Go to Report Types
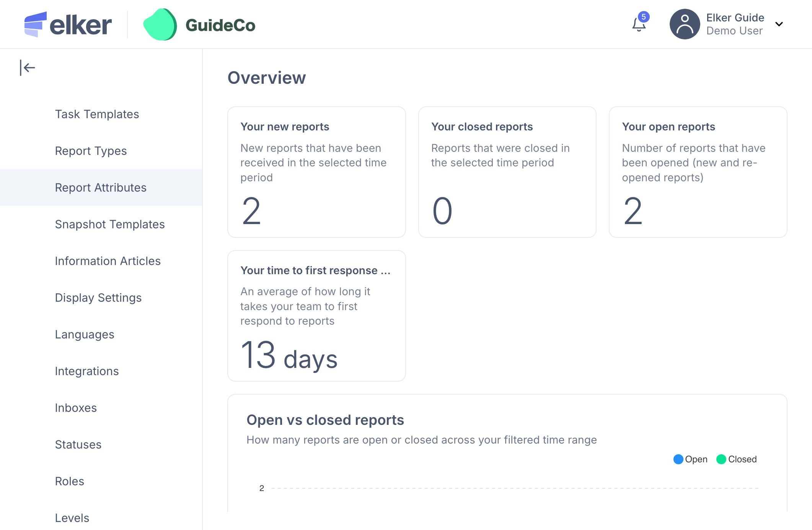 tap(91, 151)
